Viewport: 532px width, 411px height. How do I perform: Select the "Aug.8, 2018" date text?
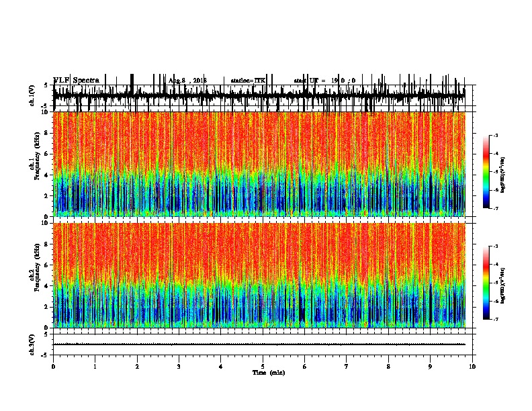(x=187, y=81)
